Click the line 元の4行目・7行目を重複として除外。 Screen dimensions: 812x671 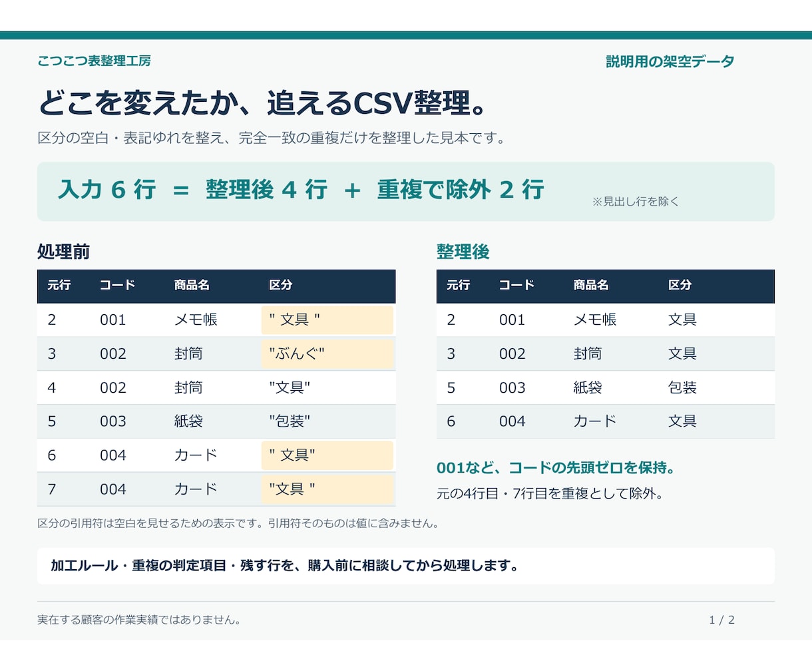click(551, 494)
